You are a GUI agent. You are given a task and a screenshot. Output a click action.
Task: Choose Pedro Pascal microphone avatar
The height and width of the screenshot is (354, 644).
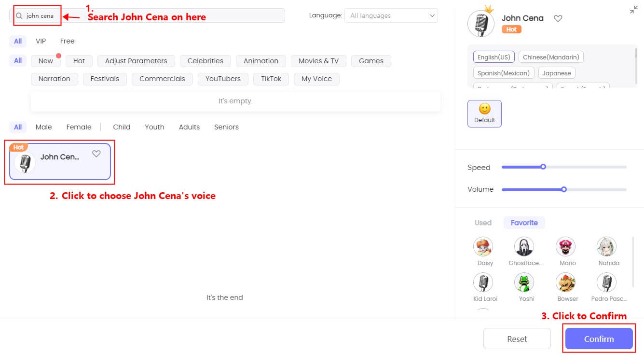tap(606, 283)
